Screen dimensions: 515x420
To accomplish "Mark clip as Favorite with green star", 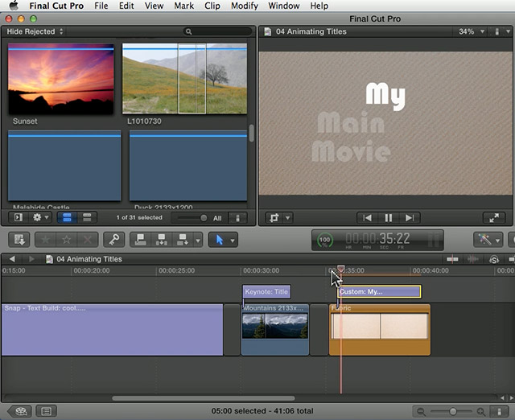I will coord(45,240).
